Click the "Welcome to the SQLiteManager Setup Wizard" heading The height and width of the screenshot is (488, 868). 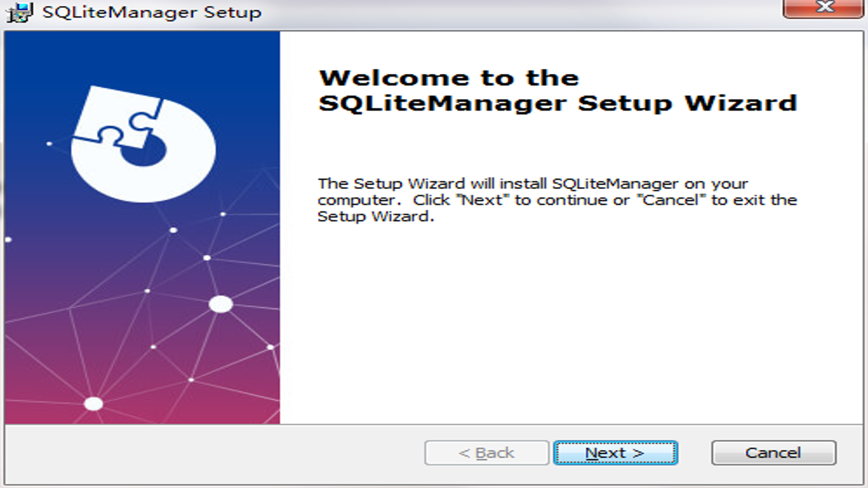tap(557, 90)
